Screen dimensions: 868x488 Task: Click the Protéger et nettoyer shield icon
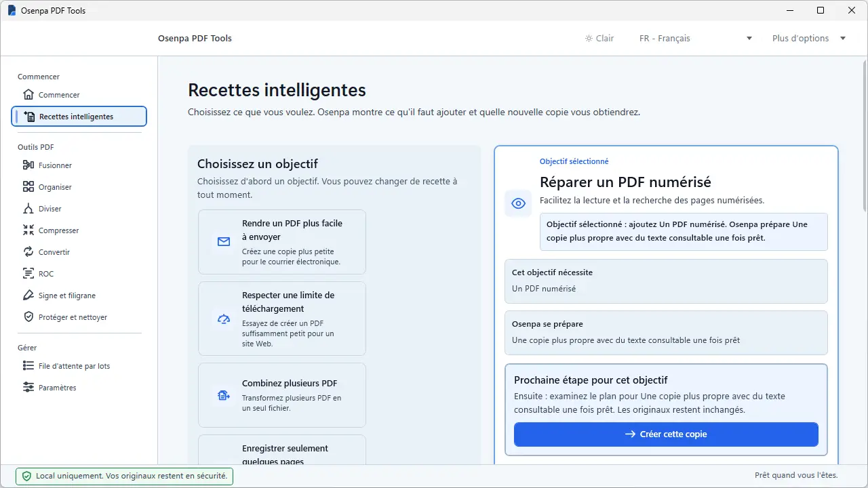pos(28,317)
